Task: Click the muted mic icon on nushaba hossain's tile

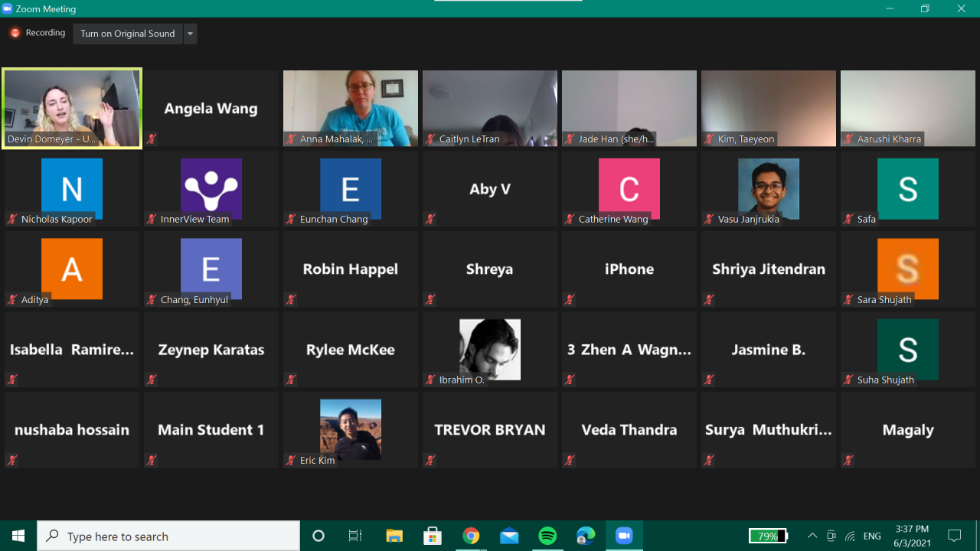Action: pyautogui.click(x=12, y=461)
